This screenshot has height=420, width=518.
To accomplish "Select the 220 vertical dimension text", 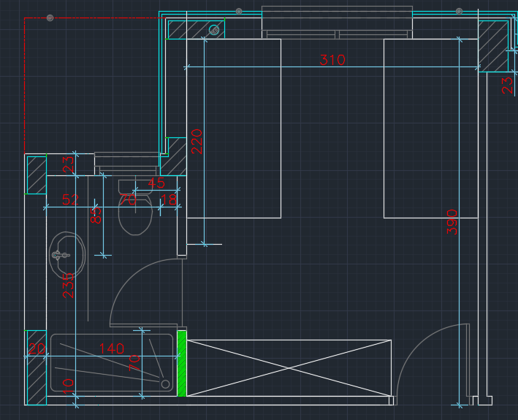I will coord(197,142).
